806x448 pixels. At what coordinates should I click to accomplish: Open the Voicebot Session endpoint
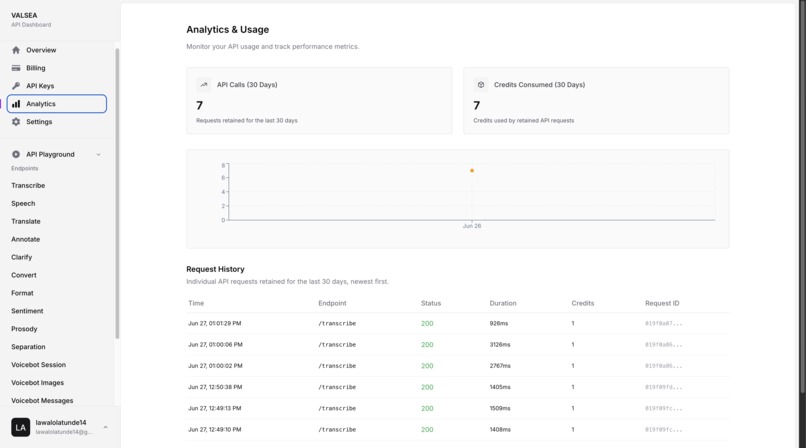tap(39, 365)
